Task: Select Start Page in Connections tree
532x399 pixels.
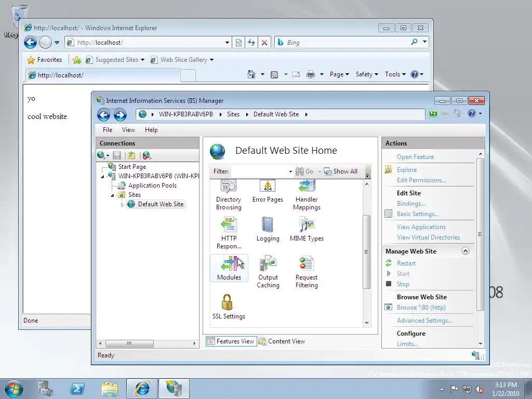Action: coord(132,167)
